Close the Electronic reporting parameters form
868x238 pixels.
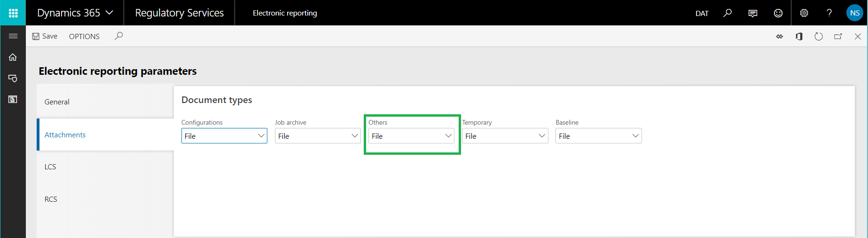click(x=858, y=36)
